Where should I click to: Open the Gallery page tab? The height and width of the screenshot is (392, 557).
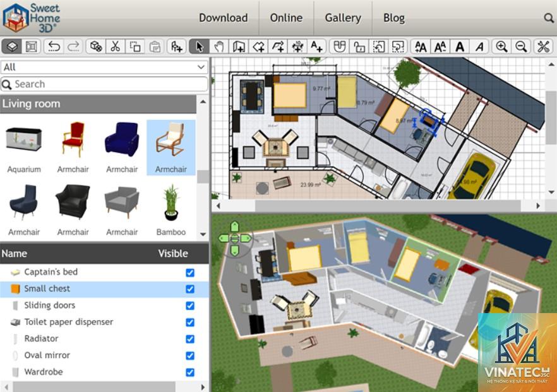click(x=343, y=18)
